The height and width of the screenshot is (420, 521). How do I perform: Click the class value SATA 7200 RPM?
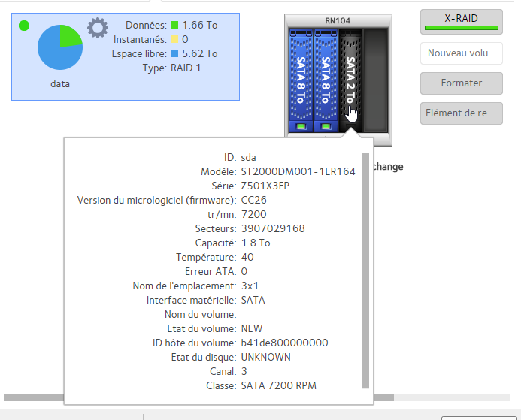point(278,385)
